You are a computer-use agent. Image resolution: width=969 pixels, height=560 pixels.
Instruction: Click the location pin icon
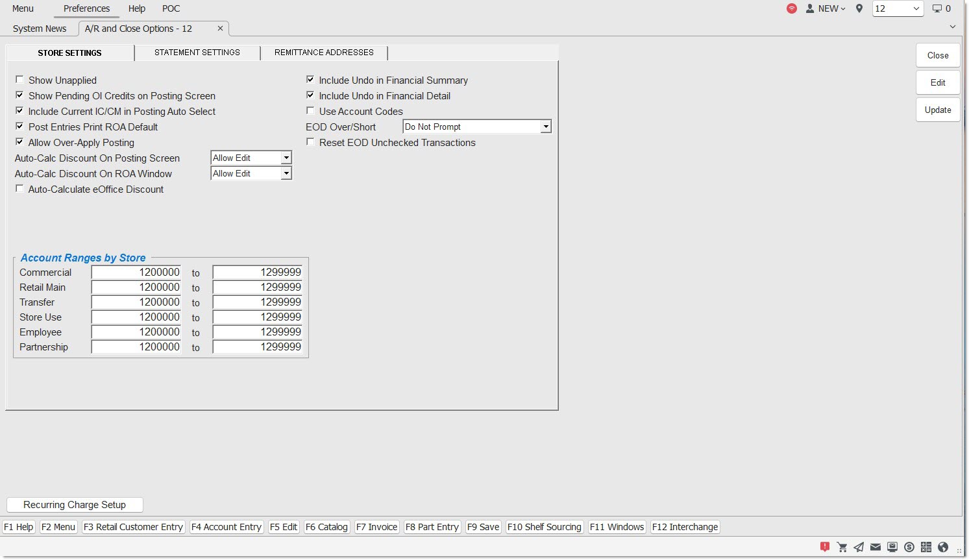coord(859,8)
